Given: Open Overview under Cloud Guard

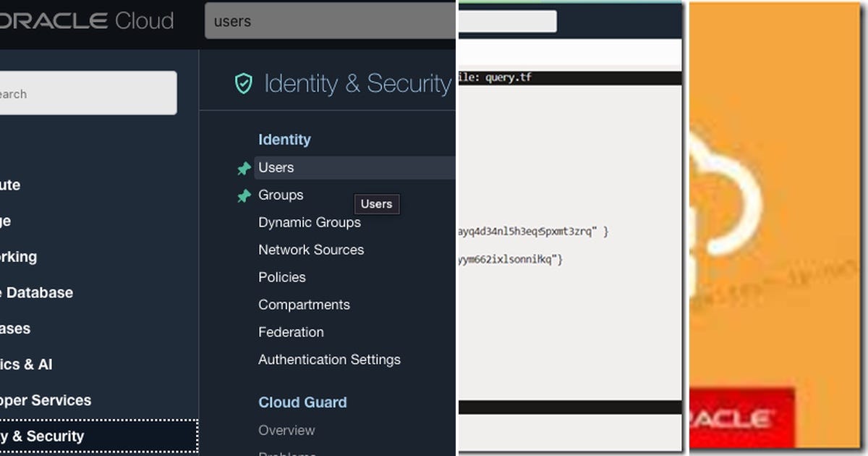Looking at the screenshot, I should coord(286,430).
